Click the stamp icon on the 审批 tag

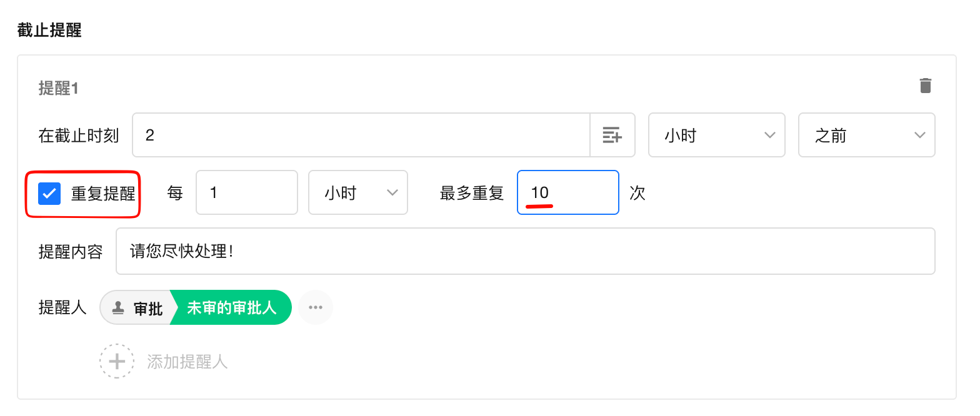(117, 308)
